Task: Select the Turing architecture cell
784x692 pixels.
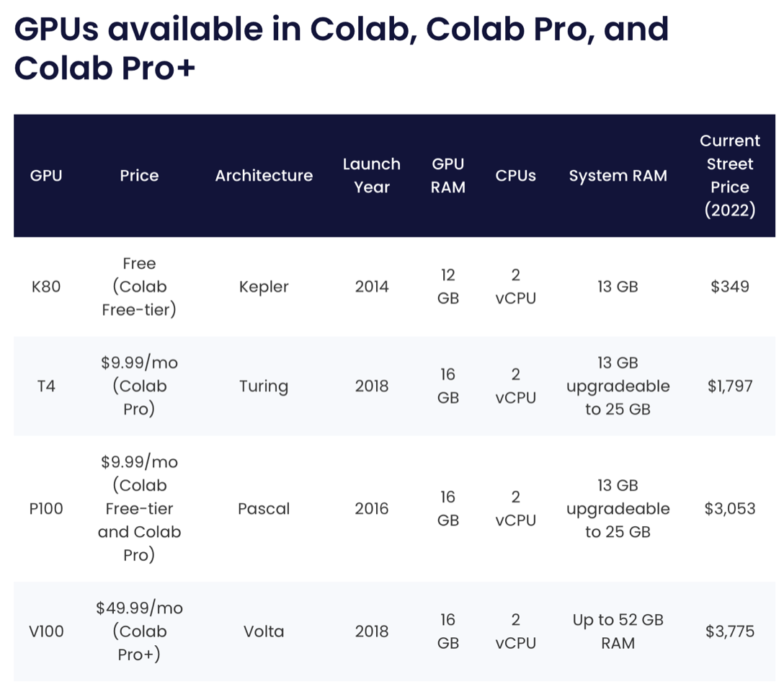Action: [264, 386]
